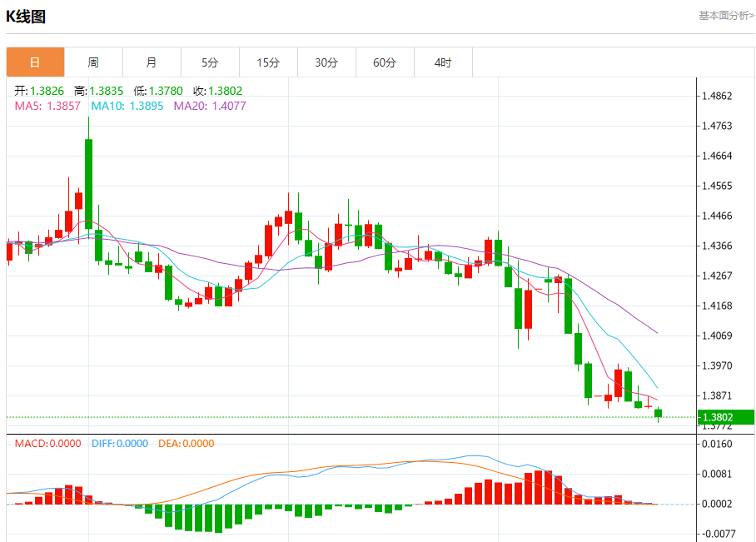Click the current price tag 1.3802
Viewport: 756px width, 542px height.
click(x=726, y=417)
